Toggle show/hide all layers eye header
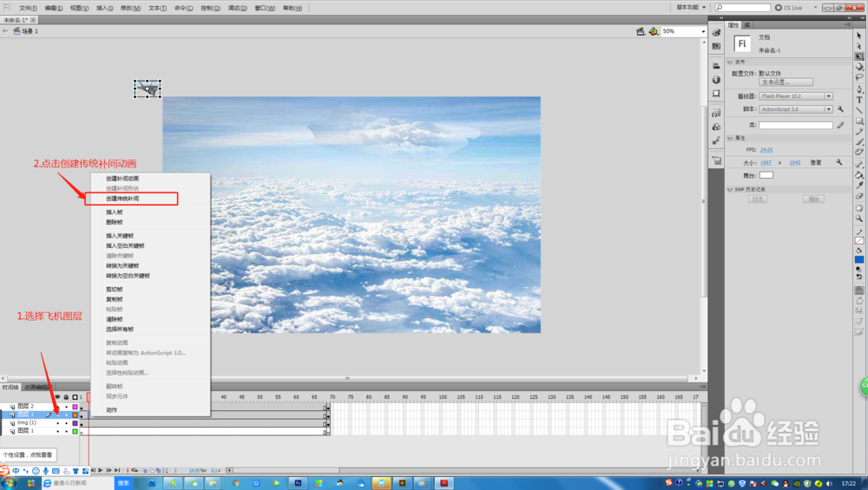Image resolution: width=868 pixels, height=490 pixels. point(57,397)
